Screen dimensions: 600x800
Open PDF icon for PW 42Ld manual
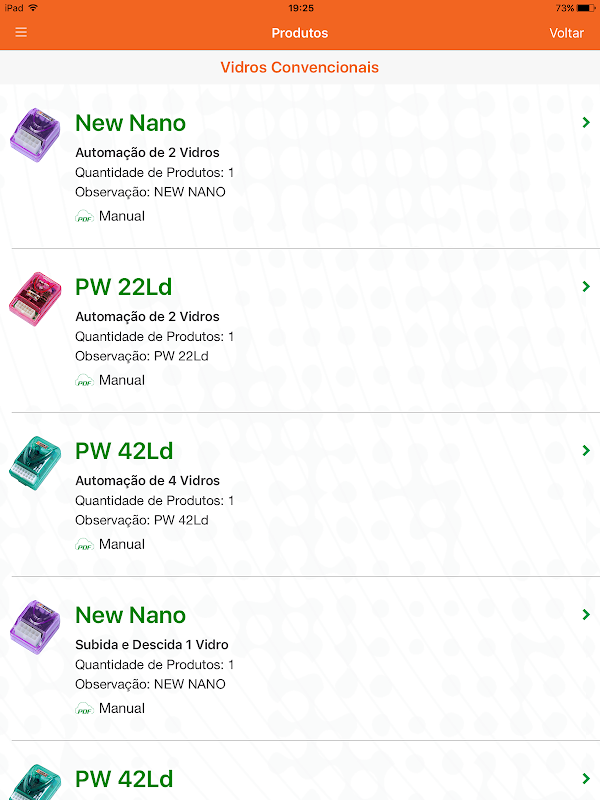click(x=85, y=545)
